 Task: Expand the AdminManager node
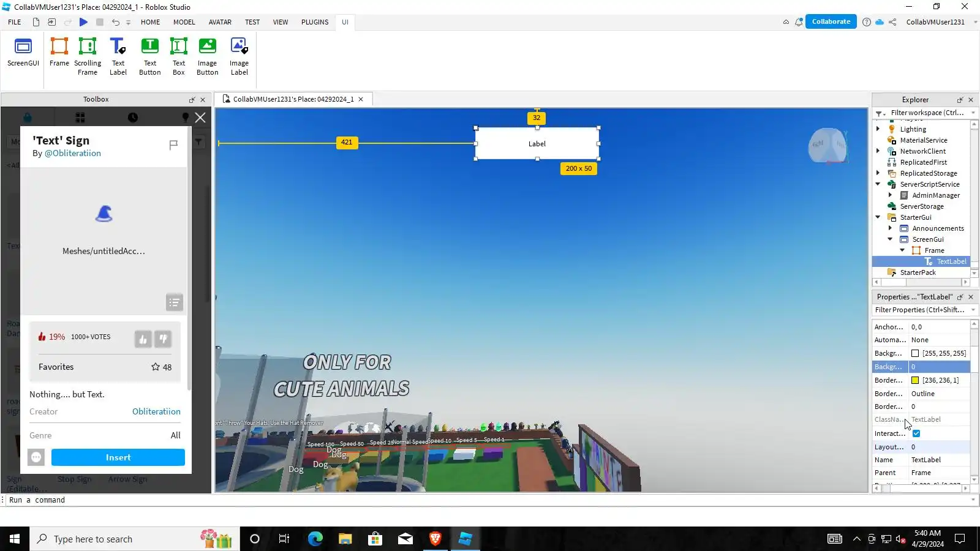tap(891, 195)
